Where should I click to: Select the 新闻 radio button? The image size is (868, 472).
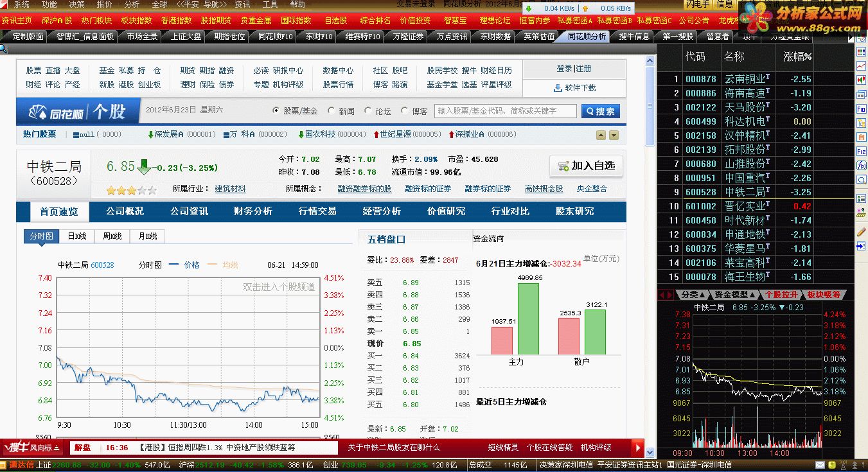(332, 110)
